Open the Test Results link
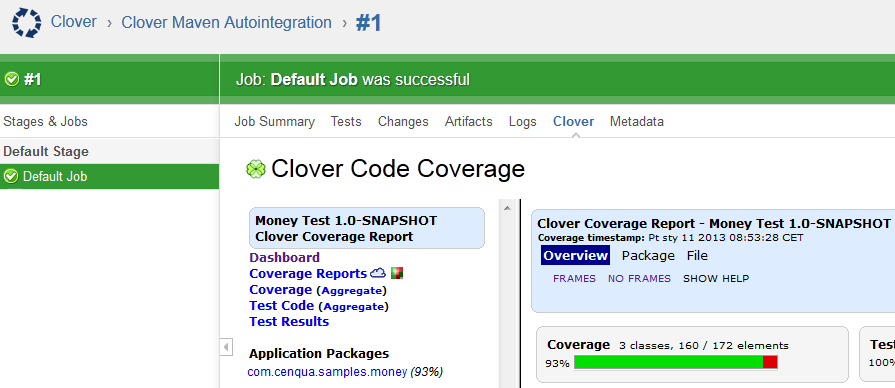 289,321
